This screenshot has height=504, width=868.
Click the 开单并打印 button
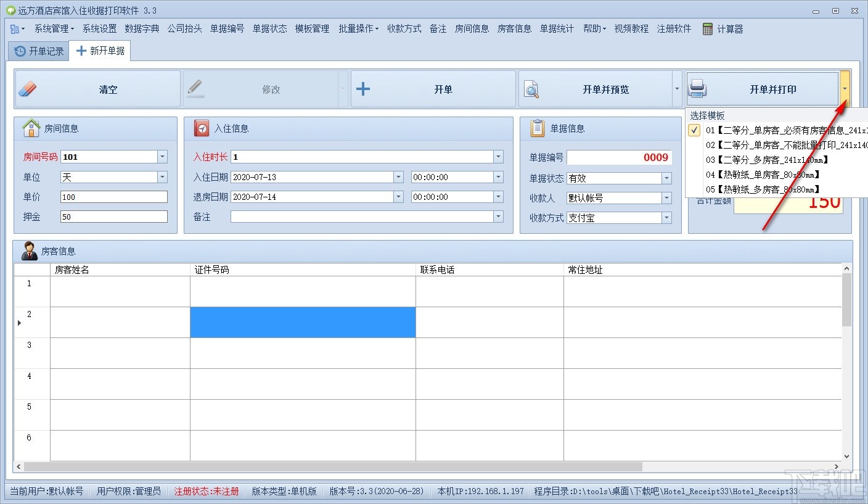(763, 89)
